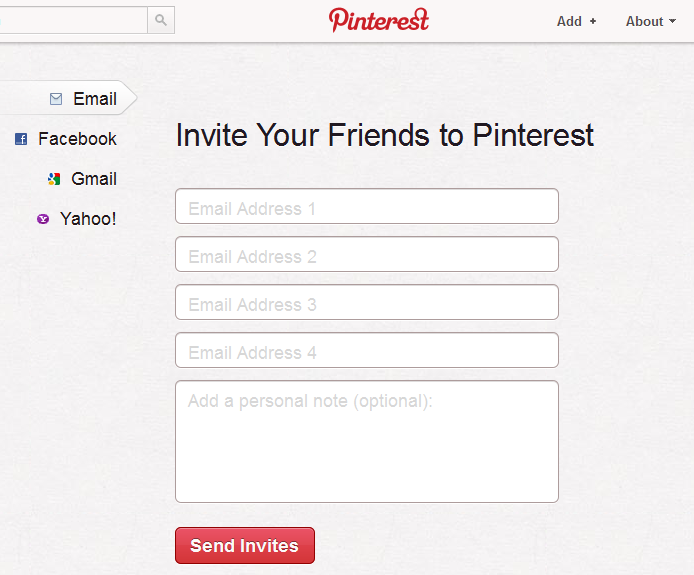694x575 pixels.
Task: Open the Add menu
Action: click(x=577, y=21)
